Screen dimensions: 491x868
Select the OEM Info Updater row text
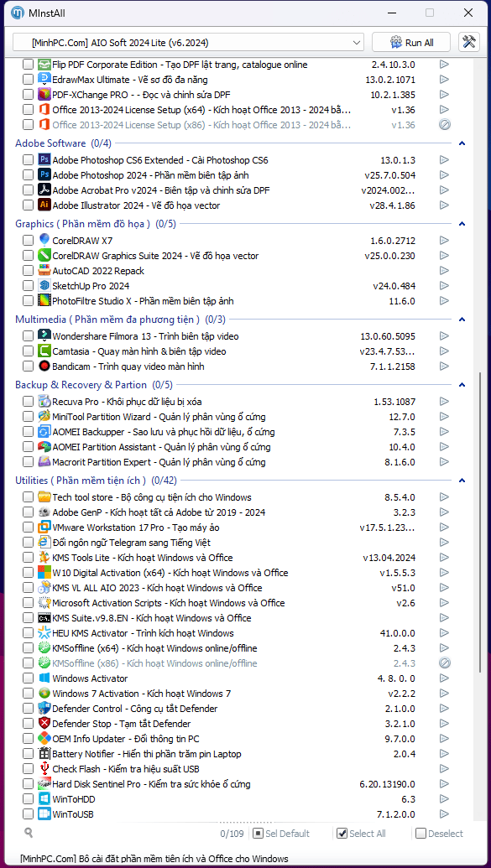126,739
